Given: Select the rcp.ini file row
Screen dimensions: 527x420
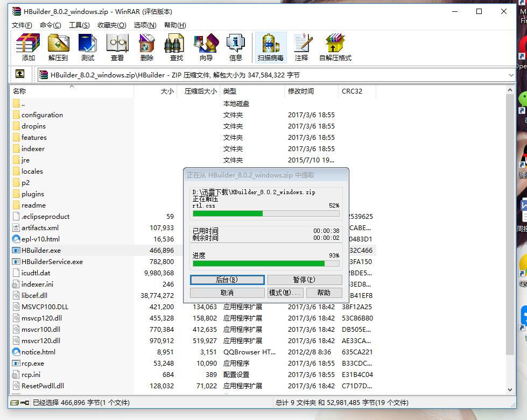Looking at the screenshot, I should pyautogui.click(x=193, y=375).
